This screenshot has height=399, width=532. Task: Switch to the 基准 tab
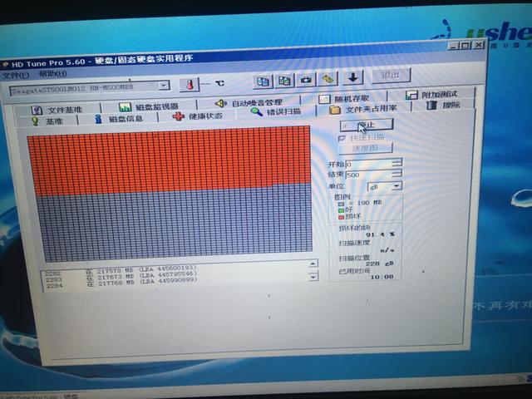[47, 121]
